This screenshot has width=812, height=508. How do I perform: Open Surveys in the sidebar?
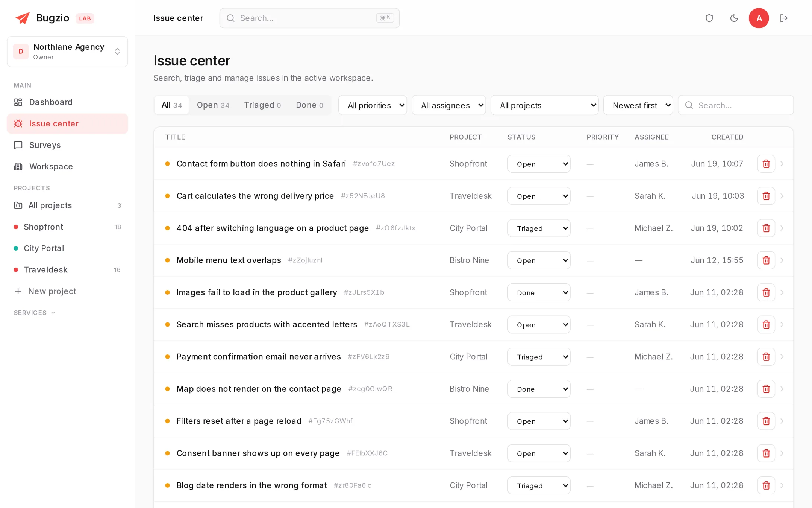[x=67, y=145]
